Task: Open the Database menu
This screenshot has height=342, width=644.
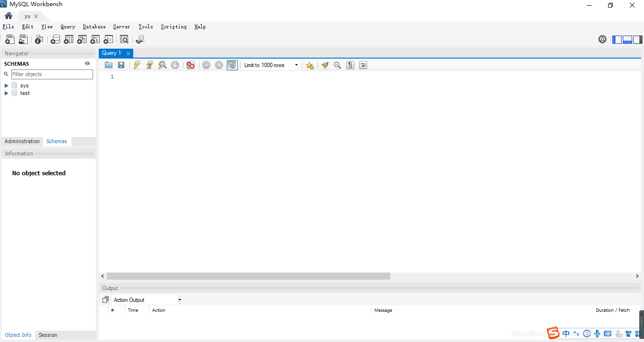Action: click(94, 26)
